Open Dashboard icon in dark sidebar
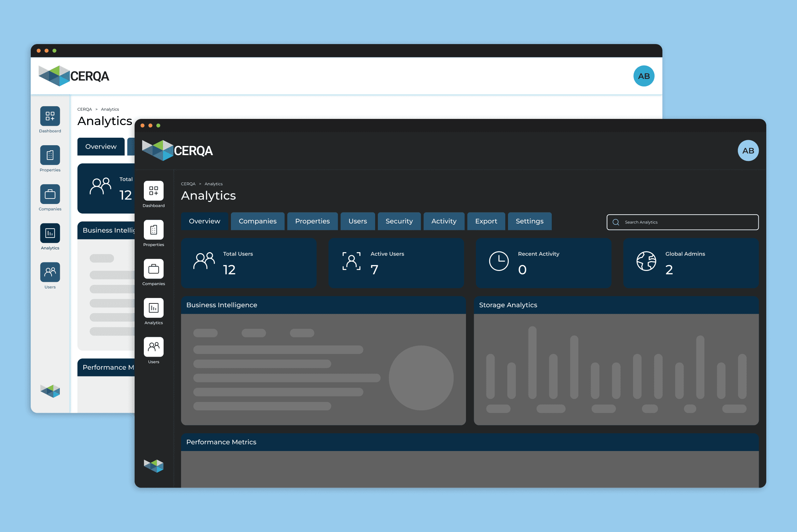The image size is (797, 532). [x=153, y=191]
